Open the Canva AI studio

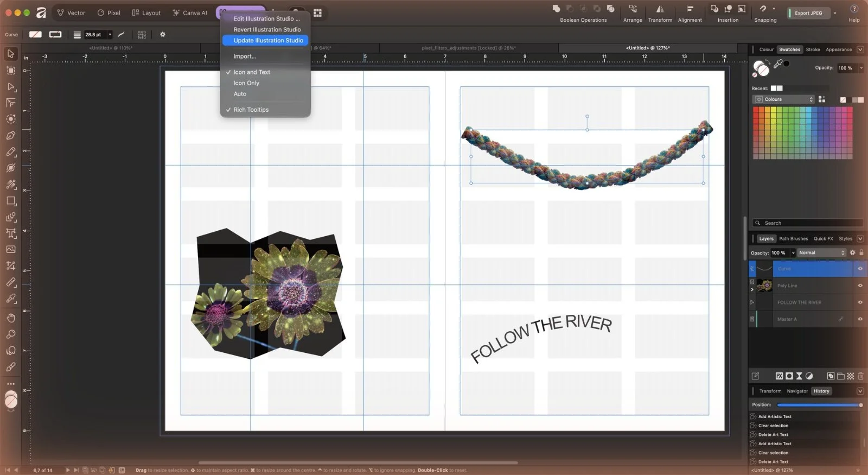click(x=189, y=12)
